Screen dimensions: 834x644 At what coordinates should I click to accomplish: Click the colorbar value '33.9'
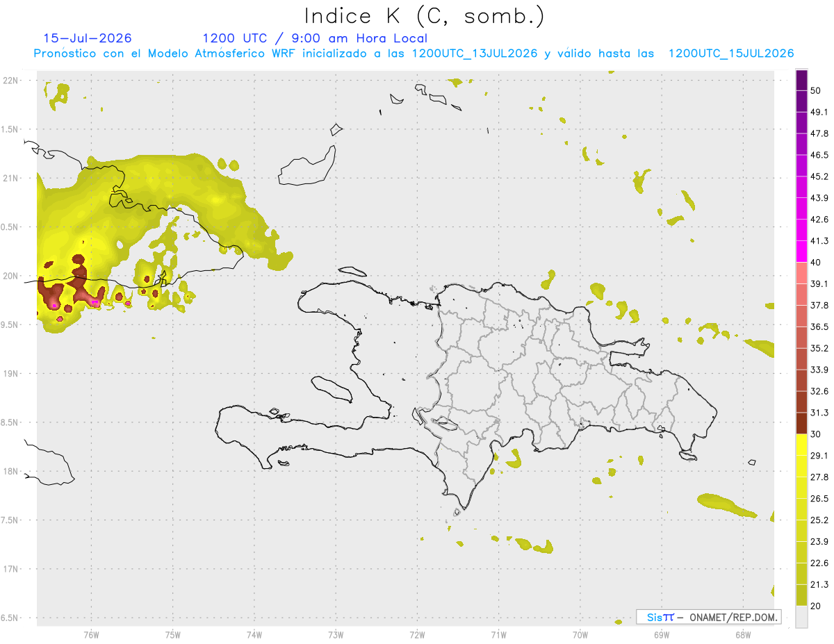pos(820,370)
